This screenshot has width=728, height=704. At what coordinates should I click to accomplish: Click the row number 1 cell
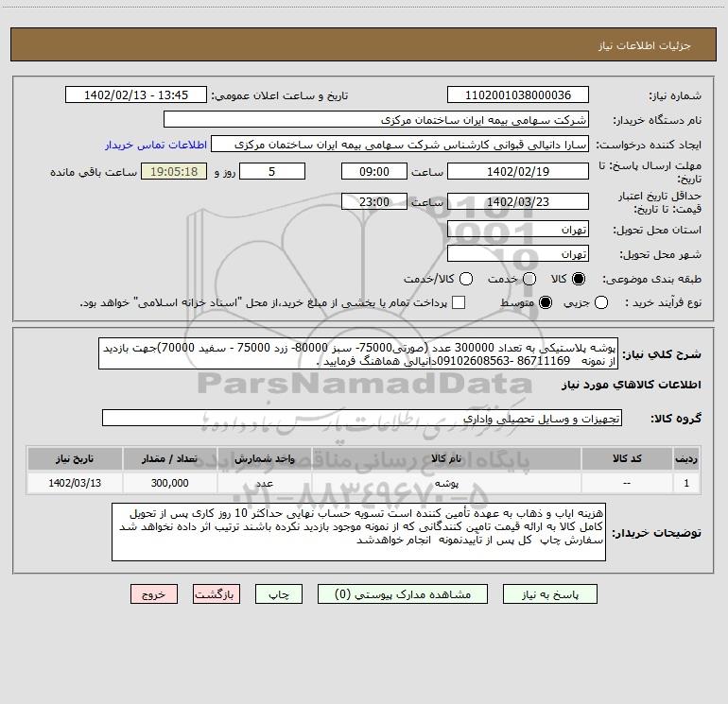pyautogui.click(x=686, y=483)
